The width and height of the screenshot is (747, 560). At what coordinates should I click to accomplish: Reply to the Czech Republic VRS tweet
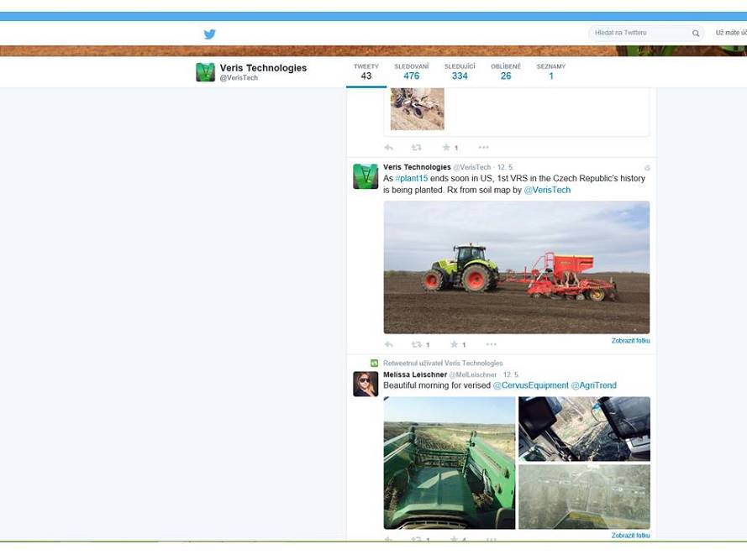tap(389, 344)
